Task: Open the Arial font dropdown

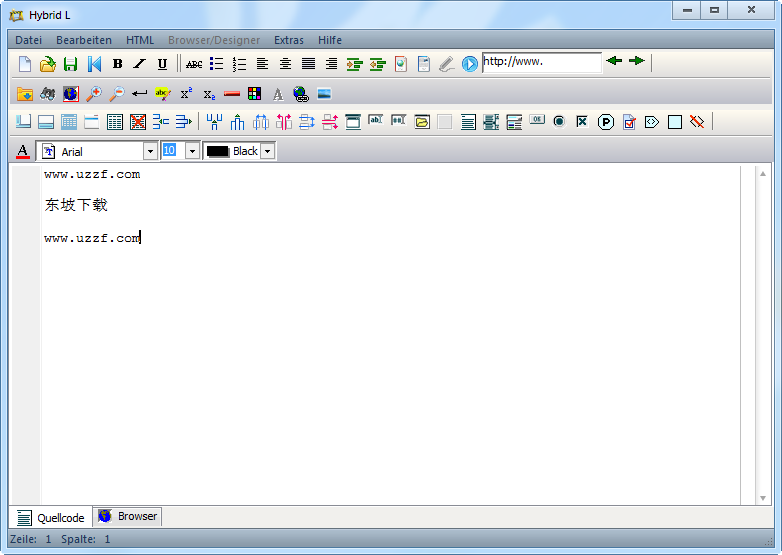Action: pos(150,151)
